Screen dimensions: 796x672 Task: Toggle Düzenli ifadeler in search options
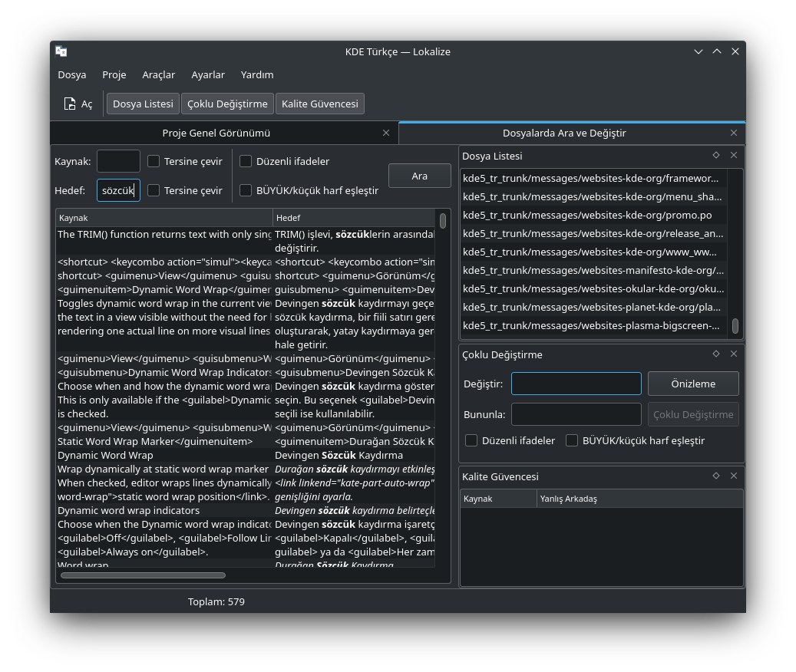pos(246,161)
